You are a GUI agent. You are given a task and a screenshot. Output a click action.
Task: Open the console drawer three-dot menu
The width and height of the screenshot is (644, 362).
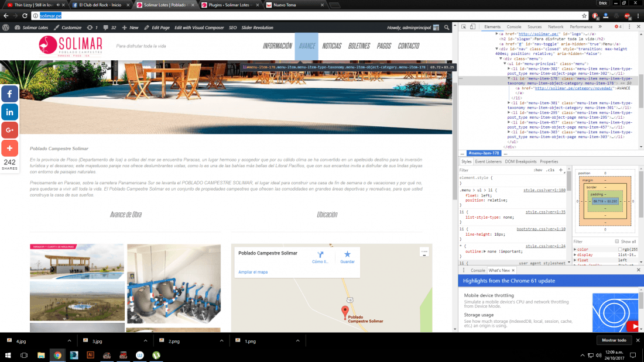(464, 270)
